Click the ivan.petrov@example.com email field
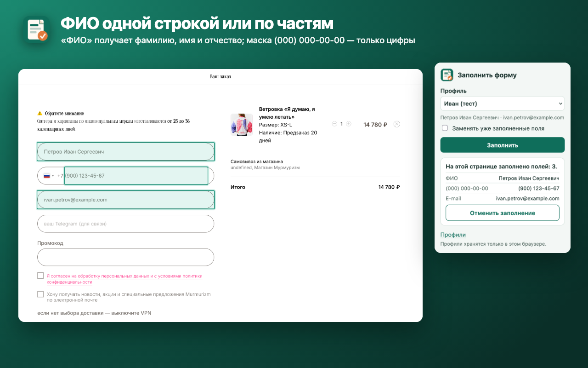The image size is (588, 368). [x=125, y=200]
